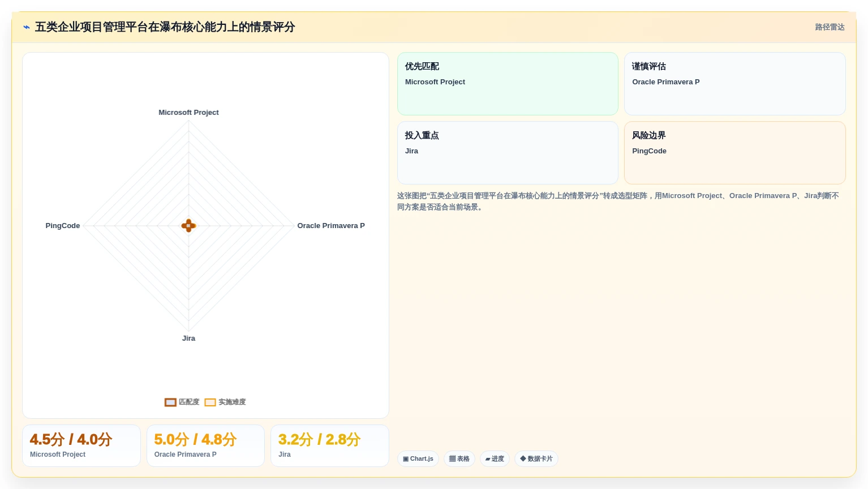Image resolution: width=868 pixels, height=489 pixels.
Task: Select the 进度 tag
Action: [495, 458]
